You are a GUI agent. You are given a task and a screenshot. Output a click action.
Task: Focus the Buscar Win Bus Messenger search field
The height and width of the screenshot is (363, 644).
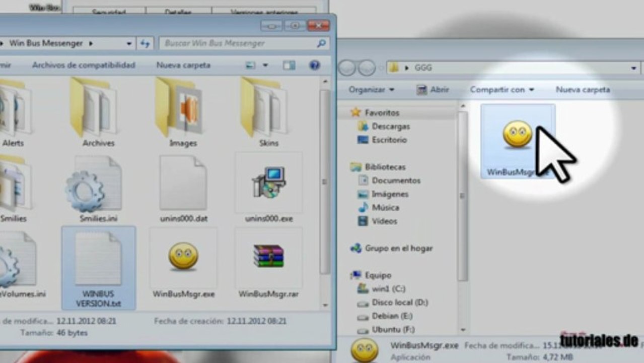pos(244,43)
